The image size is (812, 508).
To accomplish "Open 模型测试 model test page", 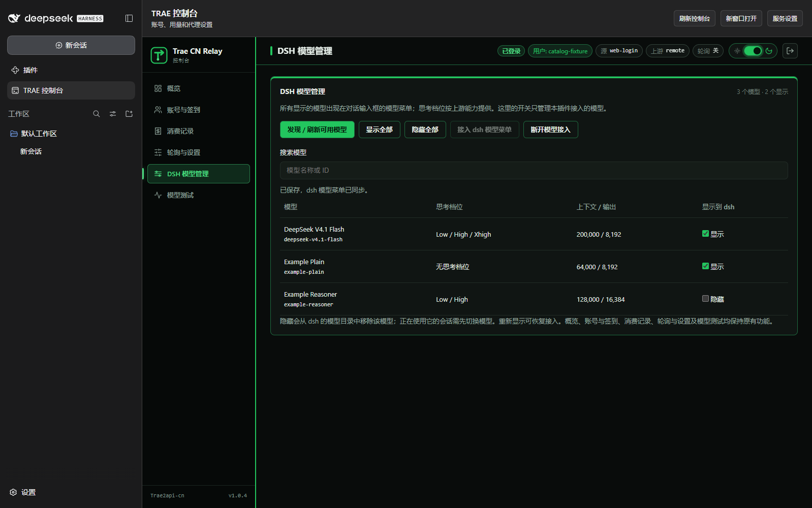I will pos(199,195).
